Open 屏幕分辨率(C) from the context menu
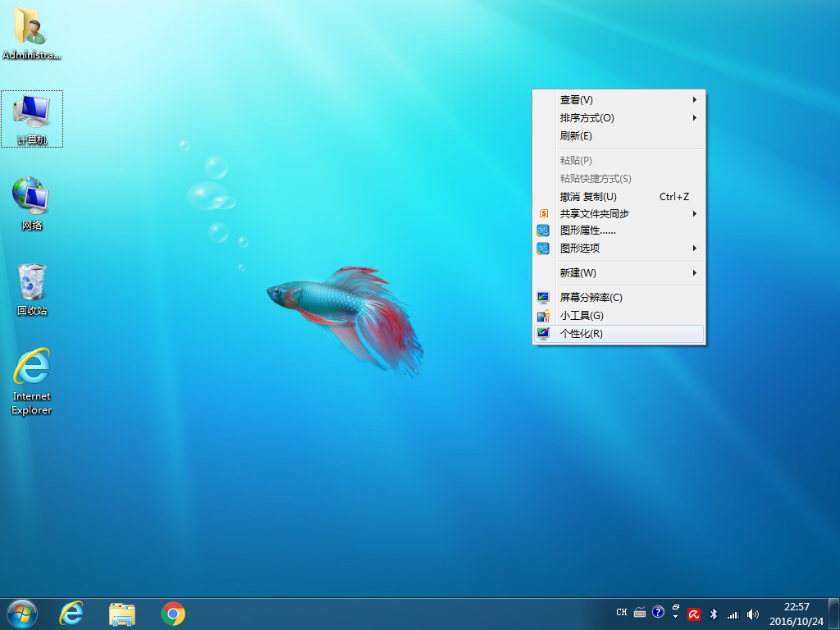 click(x=591, y=298)
